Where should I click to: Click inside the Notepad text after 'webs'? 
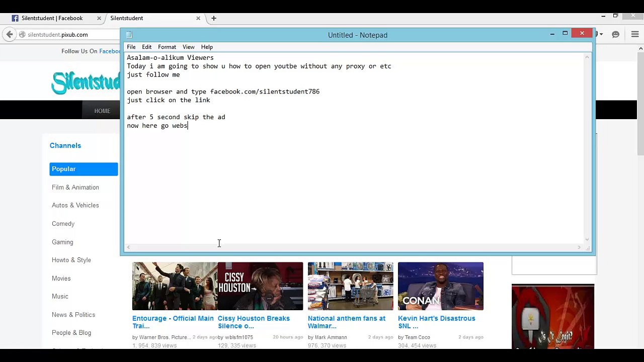tap(188, 126)
